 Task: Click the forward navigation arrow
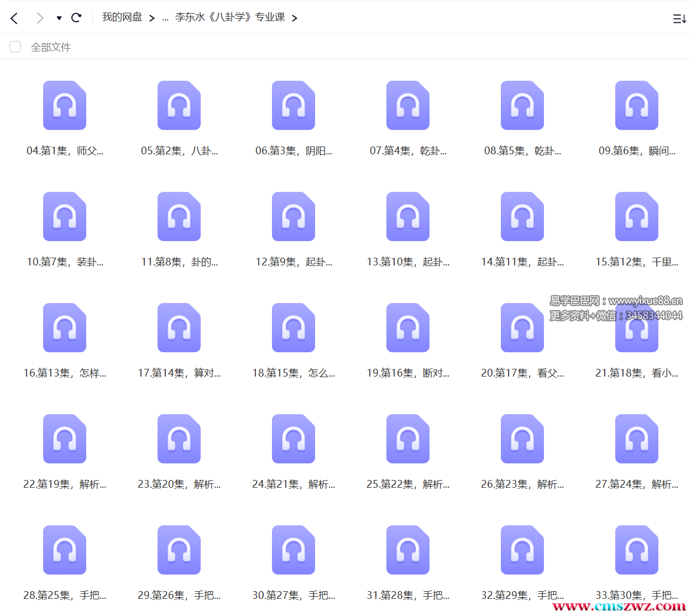click(x=40, y=18)
